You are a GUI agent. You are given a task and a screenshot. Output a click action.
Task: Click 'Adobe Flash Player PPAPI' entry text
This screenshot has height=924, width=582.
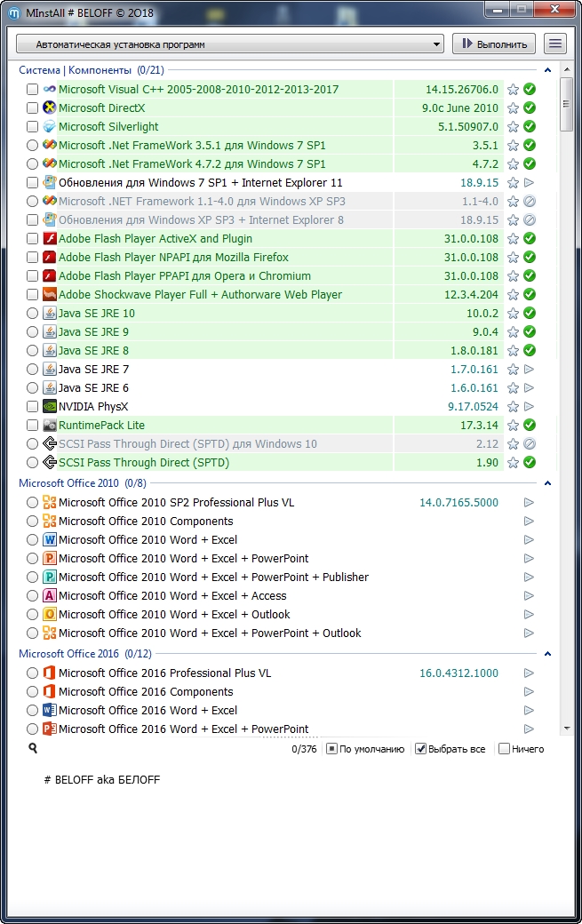point(185,275)
